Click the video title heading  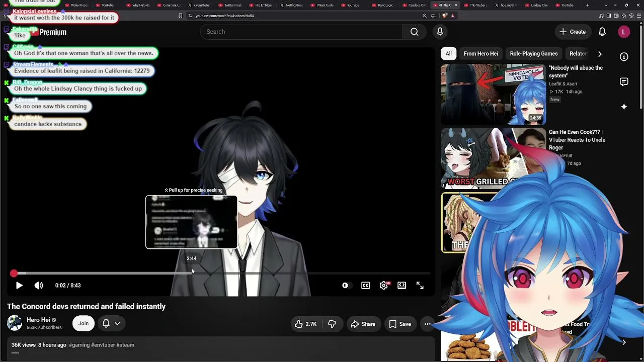pyautogui.click(x=87, y=307)
